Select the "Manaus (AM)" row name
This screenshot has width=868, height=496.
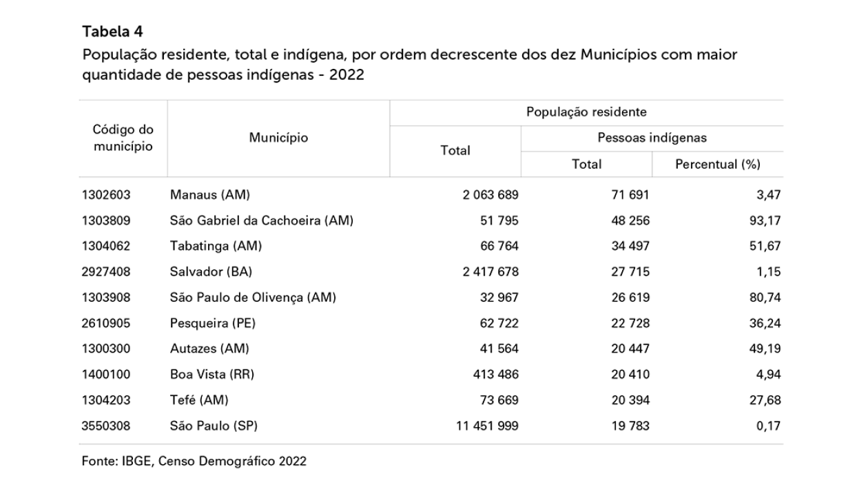(205, 196)
